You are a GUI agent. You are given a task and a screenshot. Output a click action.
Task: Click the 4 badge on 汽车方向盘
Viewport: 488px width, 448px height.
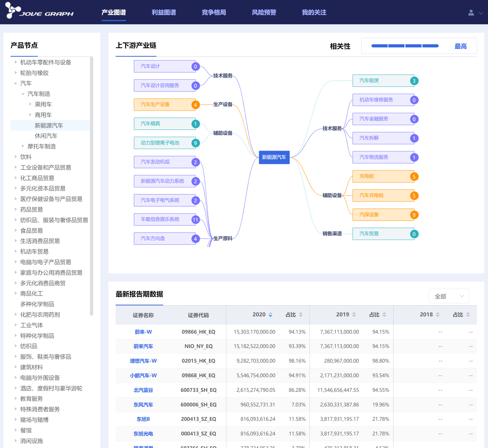(x=196, y=239)
